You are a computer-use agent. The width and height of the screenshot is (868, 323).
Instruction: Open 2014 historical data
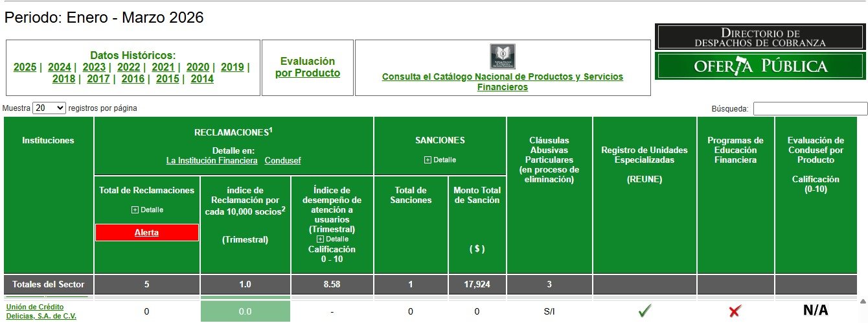point(202,78)
